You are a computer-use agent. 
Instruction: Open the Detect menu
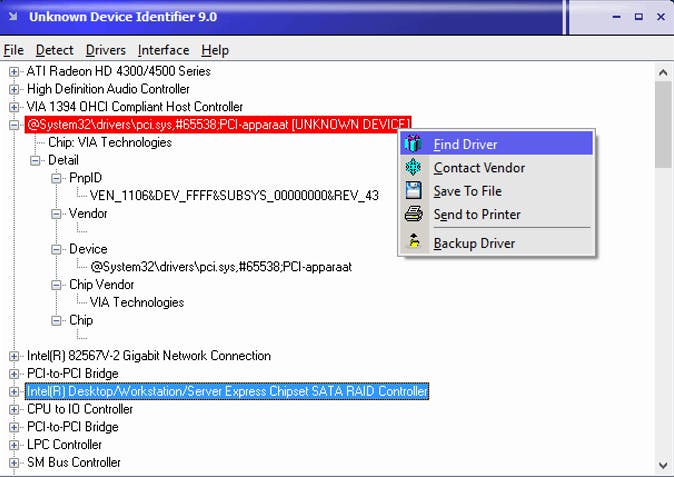55,50
